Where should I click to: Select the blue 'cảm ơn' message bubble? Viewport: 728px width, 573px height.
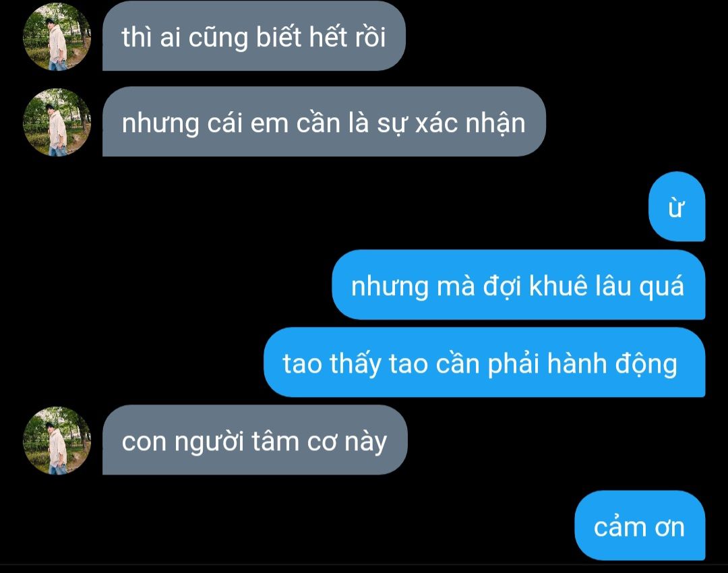click(640, 525)
